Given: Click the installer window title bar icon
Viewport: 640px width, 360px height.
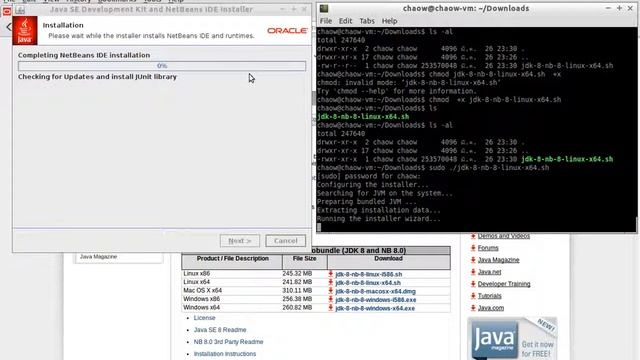Looking at the screenshot, I should 20,10.
